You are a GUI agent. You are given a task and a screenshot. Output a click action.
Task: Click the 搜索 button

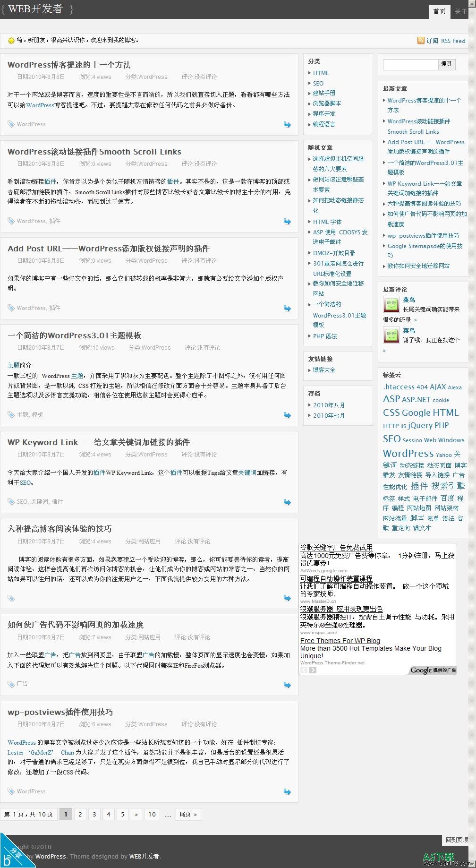[x=447, y=64]
